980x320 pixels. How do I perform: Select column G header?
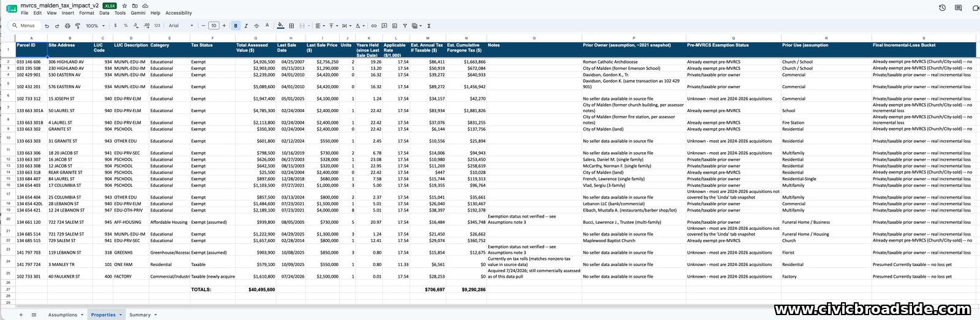coord(255,38)
